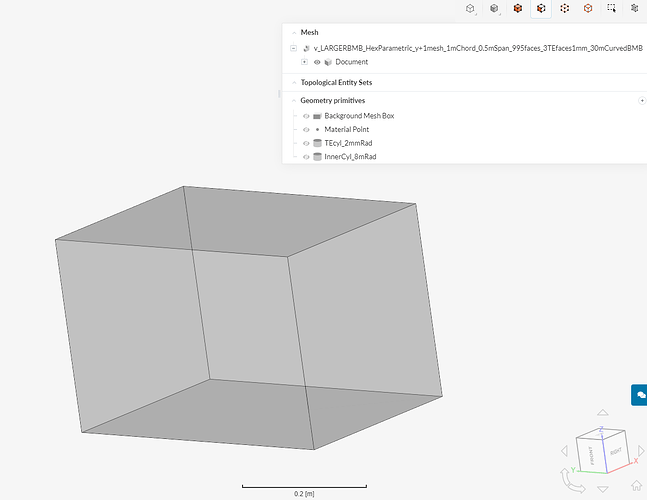Expand the Document tree node

(304, 62)
